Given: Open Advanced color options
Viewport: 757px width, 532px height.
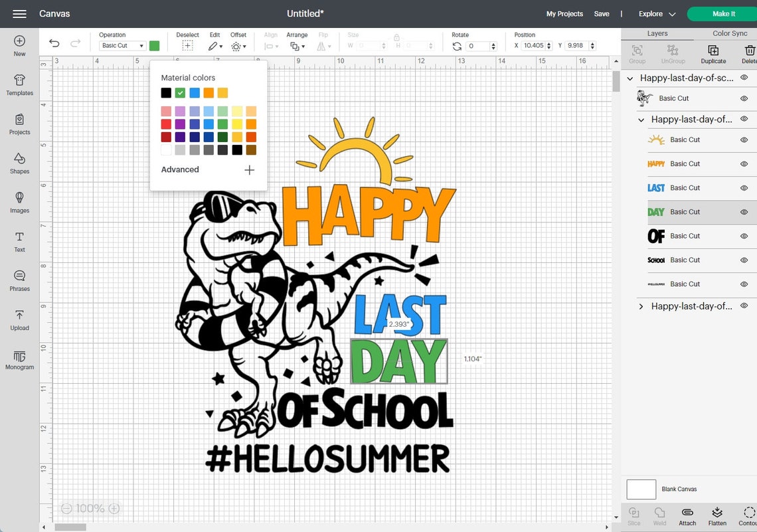Looking at the screenshot, I should [x=179, y=169].
